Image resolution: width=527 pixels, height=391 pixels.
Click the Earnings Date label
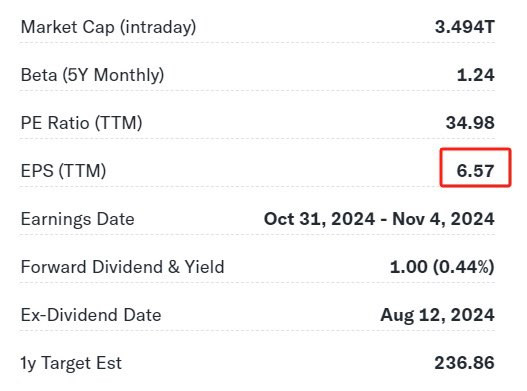point(78,219)
